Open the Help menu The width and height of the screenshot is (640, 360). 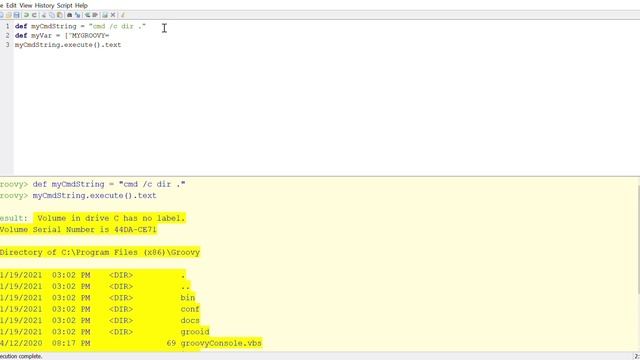(81, 5)
